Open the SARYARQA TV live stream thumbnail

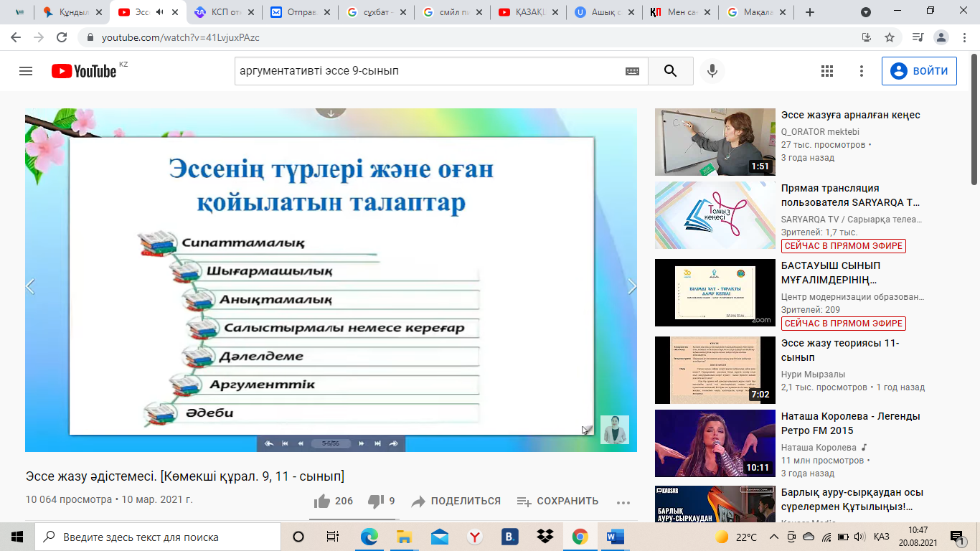coord(715,215)
